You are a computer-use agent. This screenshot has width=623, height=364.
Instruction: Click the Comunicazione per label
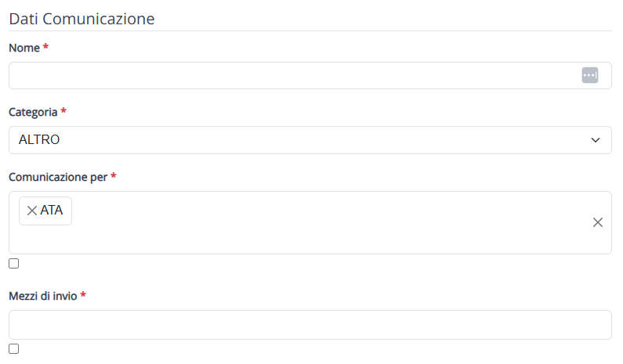point(58,177)
